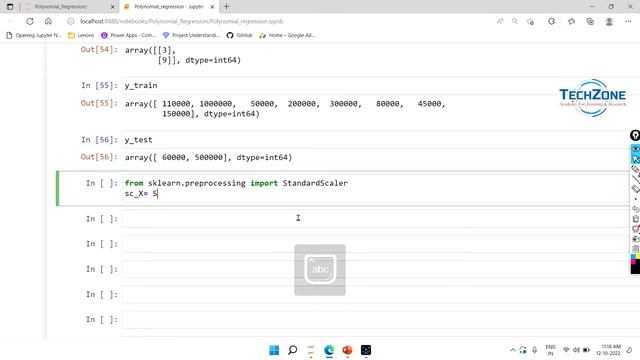
Task: Select the cursor arrow tool in annotation toolbar
Action: coord(636,158)
